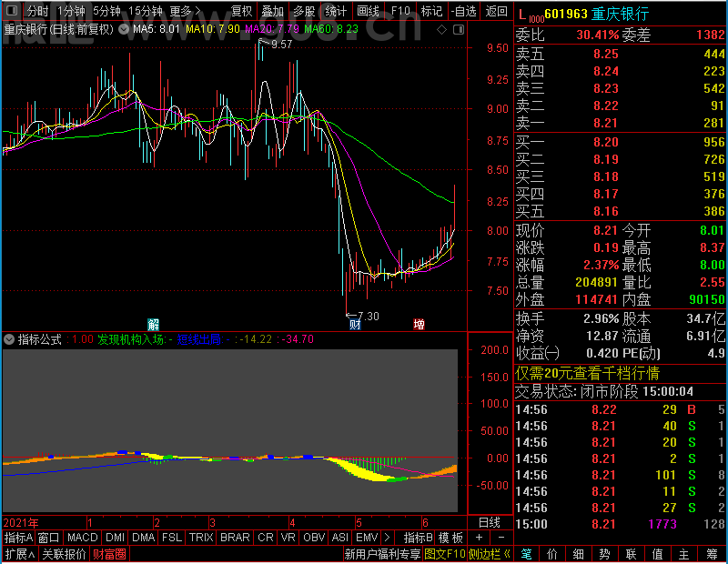Viewport: 728px width, 564px height.
Task: Select the 值 value tab
Action: pos(657,554)
